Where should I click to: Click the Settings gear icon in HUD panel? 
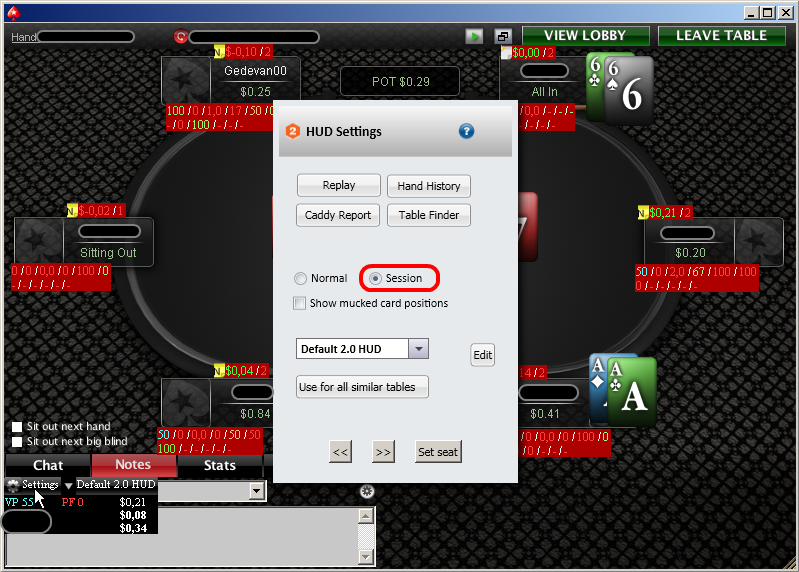click(13, 485)
